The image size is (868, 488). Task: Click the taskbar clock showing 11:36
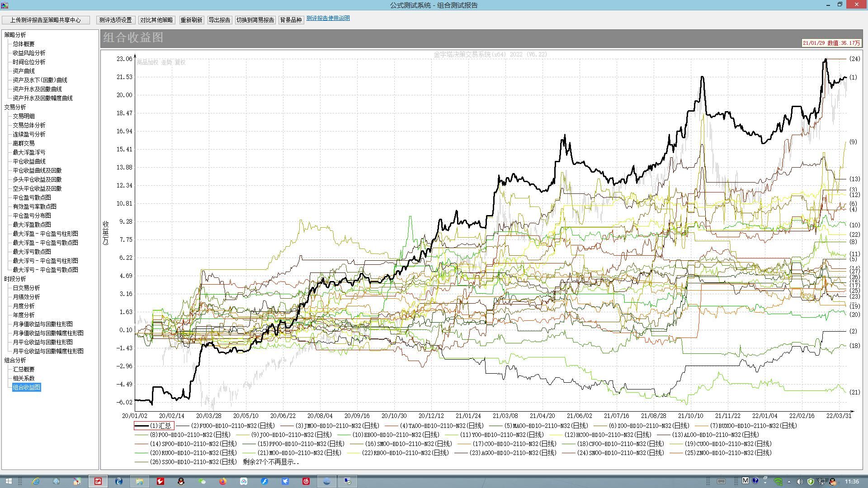852,481
